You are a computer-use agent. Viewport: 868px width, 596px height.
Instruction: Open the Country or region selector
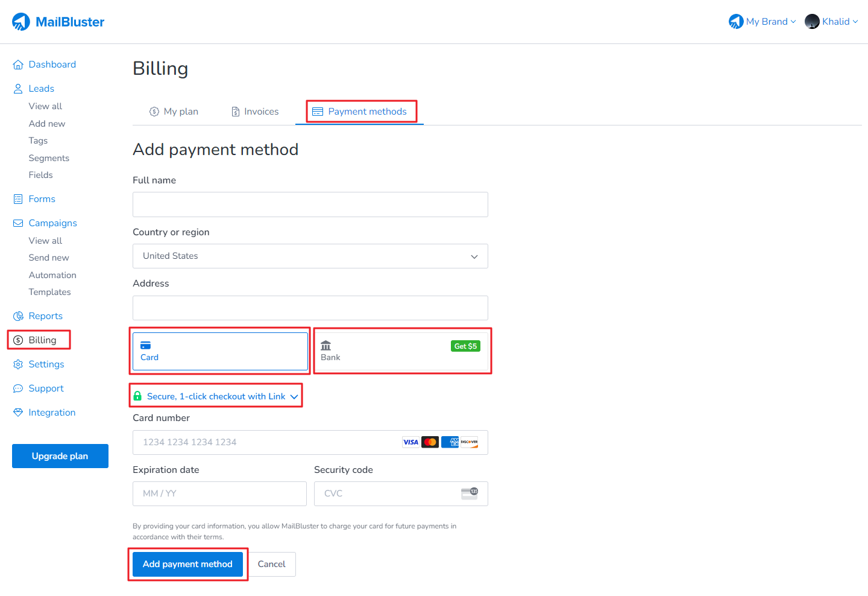click(310, 256)
